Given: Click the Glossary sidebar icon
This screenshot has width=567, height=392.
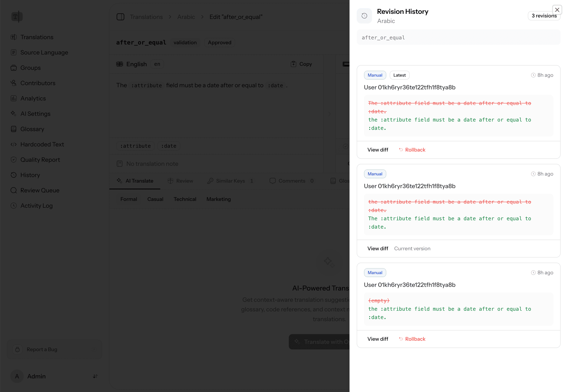Looking at the screenshot, I should coord(14,129).
